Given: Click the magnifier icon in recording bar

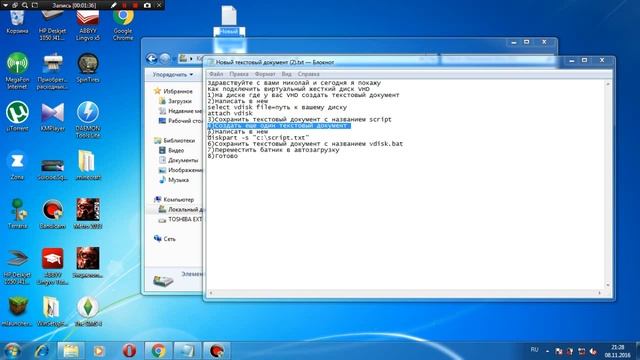Looking at the screenshot, I should [x=24, y=5].
